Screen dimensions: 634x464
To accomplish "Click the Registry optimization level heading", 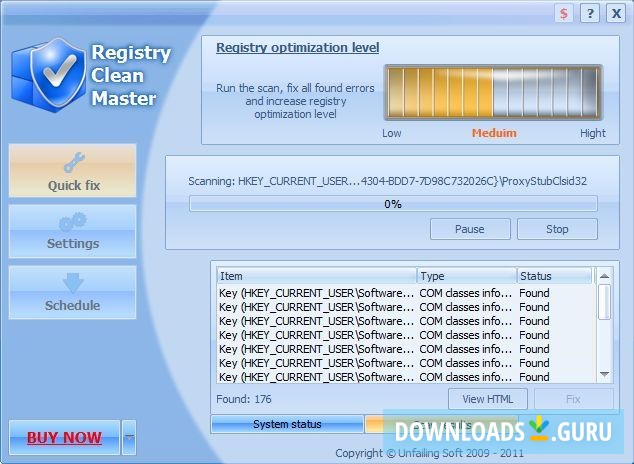I will [x=298, y=48].
